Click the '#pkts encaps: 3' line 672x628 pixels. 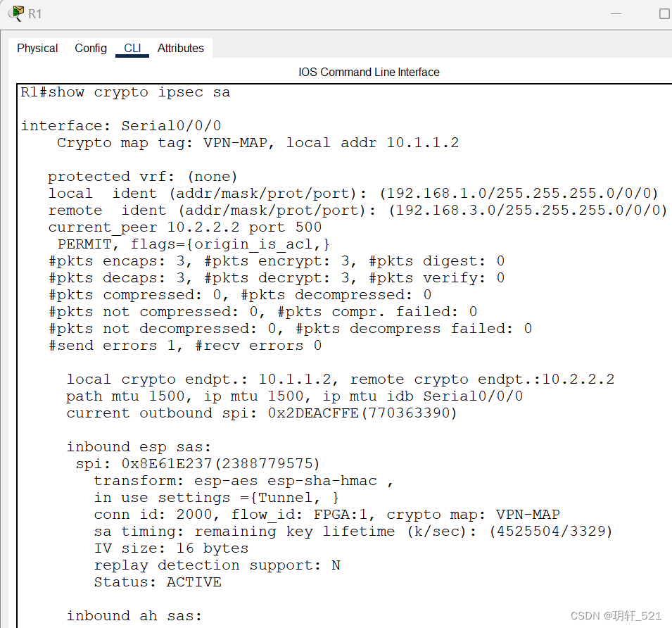(277, 260)
